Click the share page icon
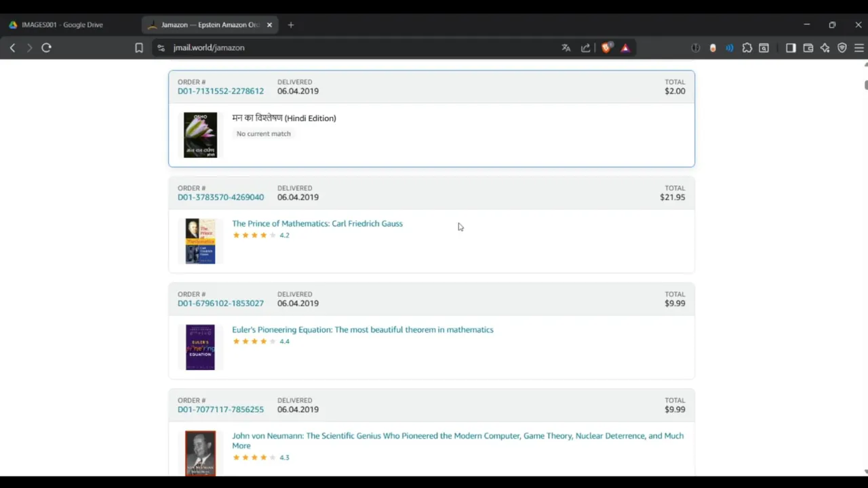The image size is (868, 488). 586,48
